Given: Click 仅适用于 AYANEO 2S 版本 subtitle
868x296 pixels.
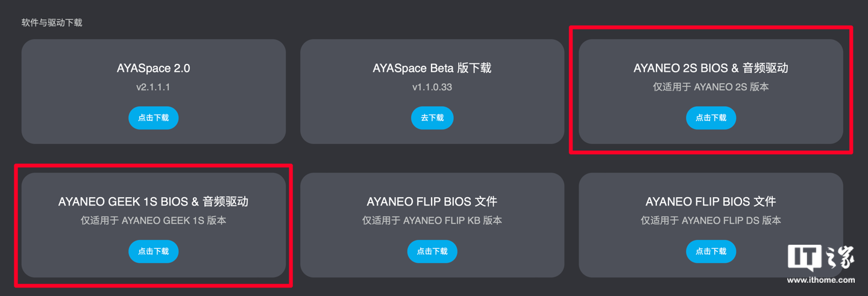Looking at the screenshot, I should pos(711,87).
